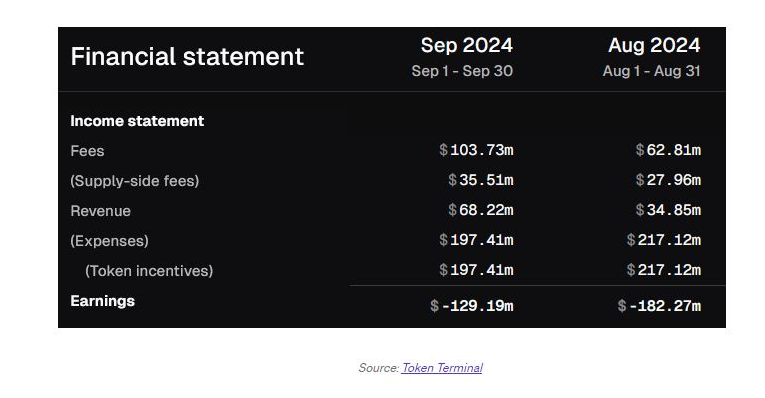Select the Income statement section label
765x398 pixels.
click(x=137, y=121)
